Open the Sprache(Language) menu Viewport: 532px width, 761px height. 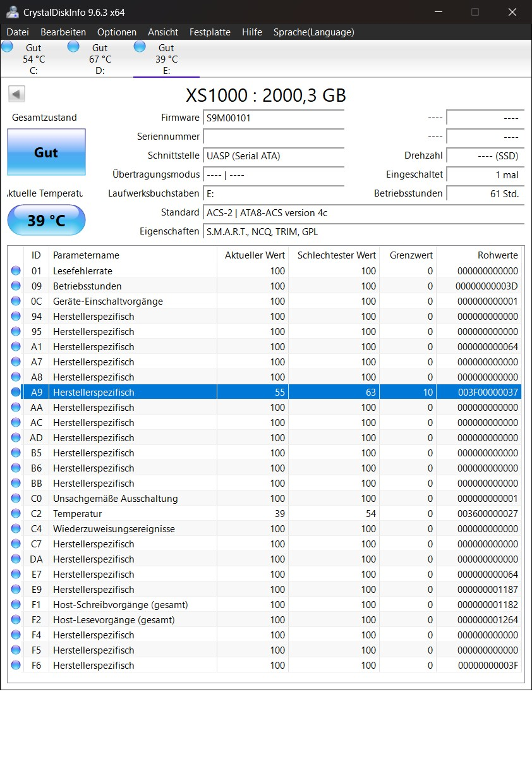pyautogui.click(x=314, y=32)
